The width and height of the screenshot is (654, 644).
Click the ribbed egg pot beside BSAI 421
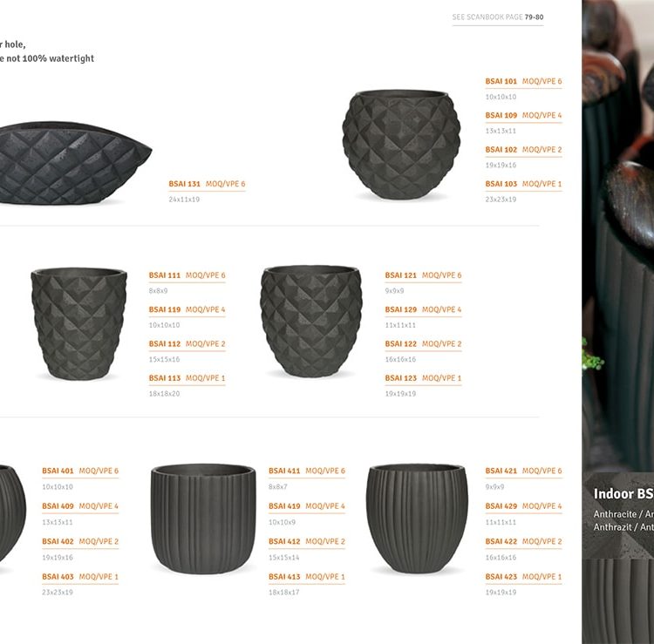417,519
